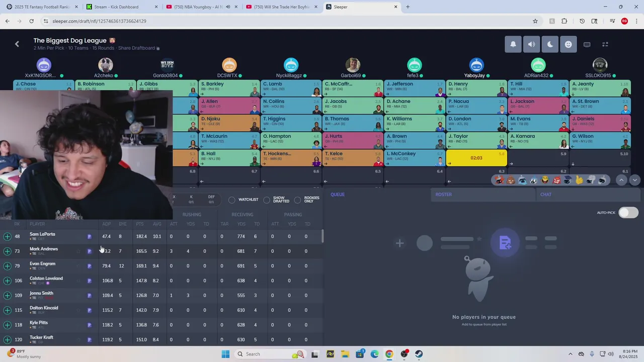Add Kyle Pitts with the plus icon

7,325
